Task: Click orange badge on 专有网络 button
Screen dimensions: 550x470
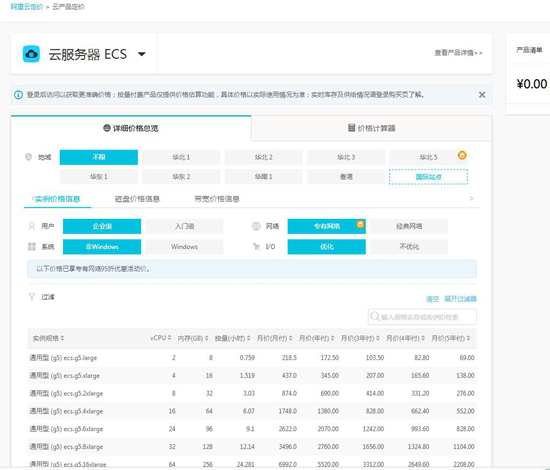Action: coord(360,224)
